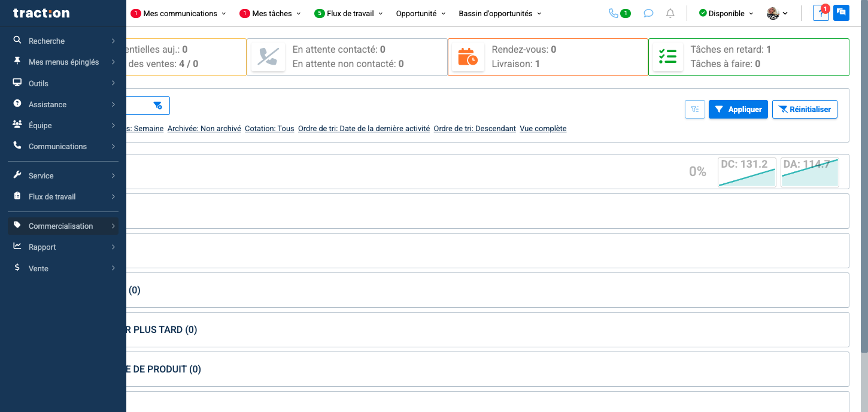This screenshot has width=868, height=412.
Task: Open the filter list options icon button
Action: [694, 109]
